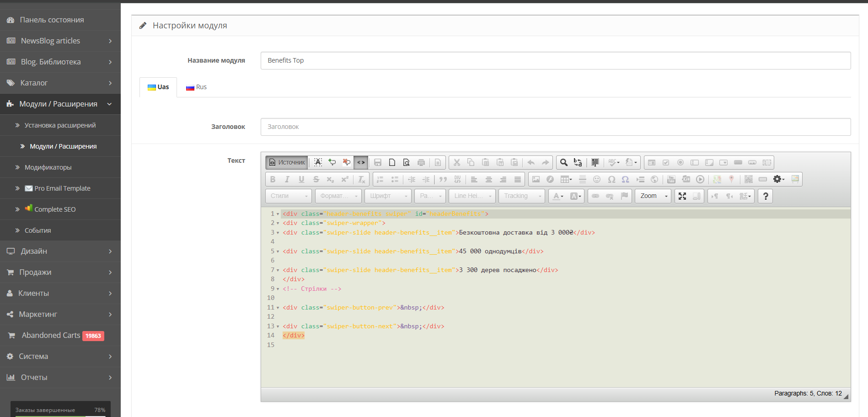This screenshot has width=868, height=417.
Task: Toggle the angle brackets code view button
Action: pos(361,162)
